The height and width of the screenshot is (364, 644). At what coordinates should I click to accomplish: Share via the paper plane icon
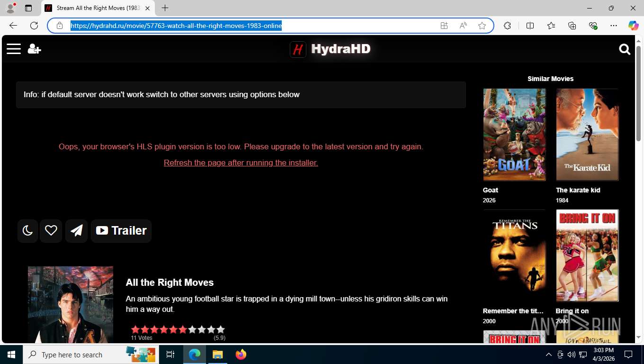pyautogui.click(x=77, y=231)
